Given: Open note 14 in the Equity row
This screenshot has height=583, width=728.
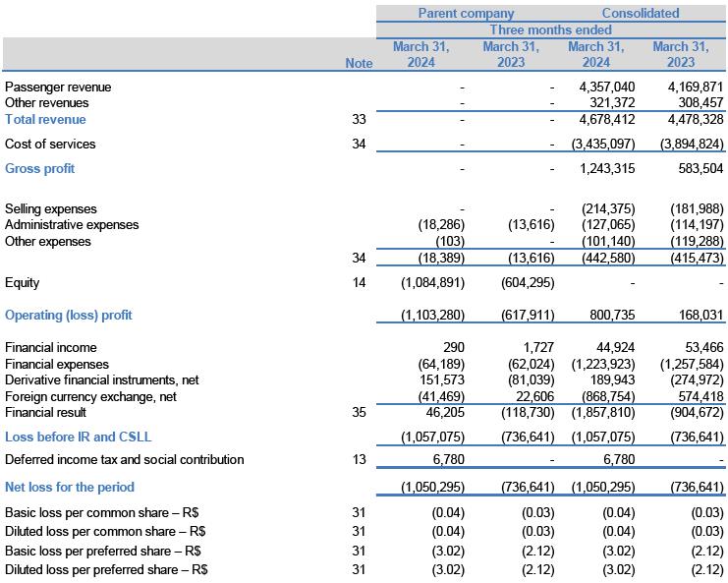Looking at the screenshot, I should pos(358,283).
